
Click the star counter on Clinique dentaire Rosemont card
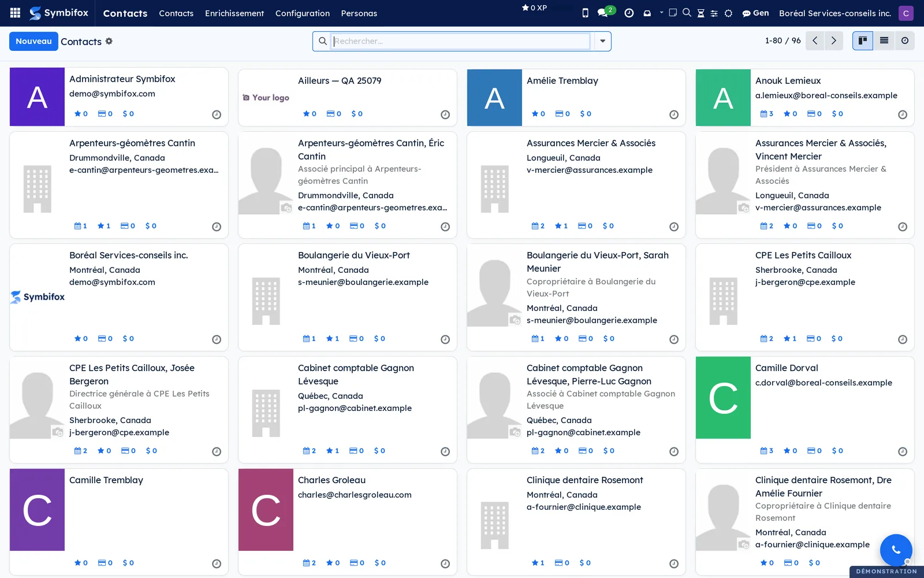pyautogui.click(x=538, y=563)
